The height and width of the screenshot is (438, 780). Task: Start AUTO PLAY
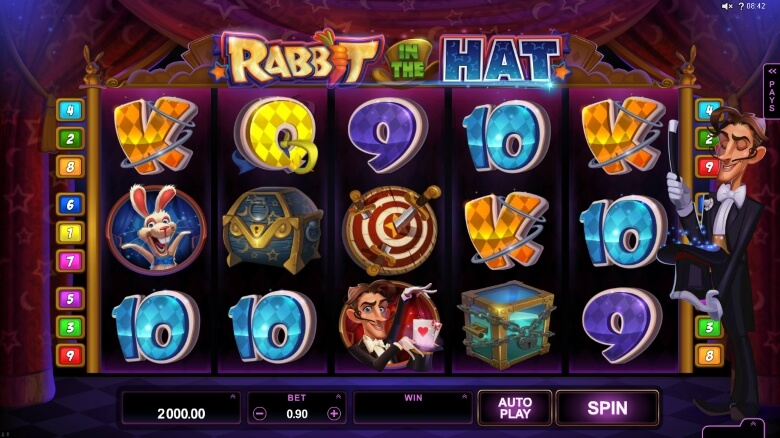515,408
